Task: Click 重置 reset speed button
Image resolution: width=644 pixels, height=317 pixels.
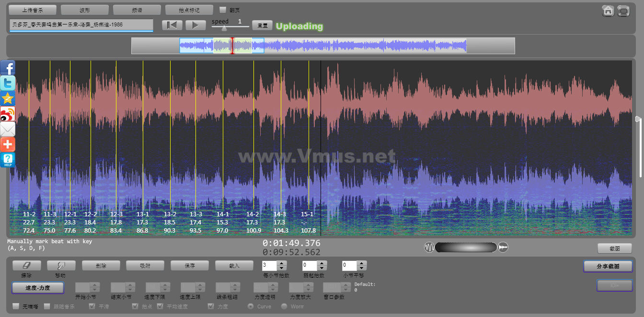Action: pyautogui.click(x=262, y=25)
